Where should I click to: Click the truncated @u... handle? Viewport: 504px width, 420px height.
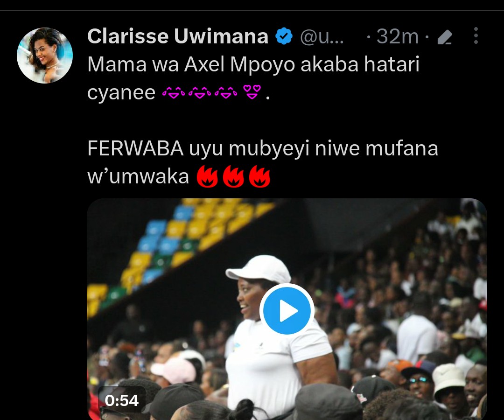[x=322, y=36]
